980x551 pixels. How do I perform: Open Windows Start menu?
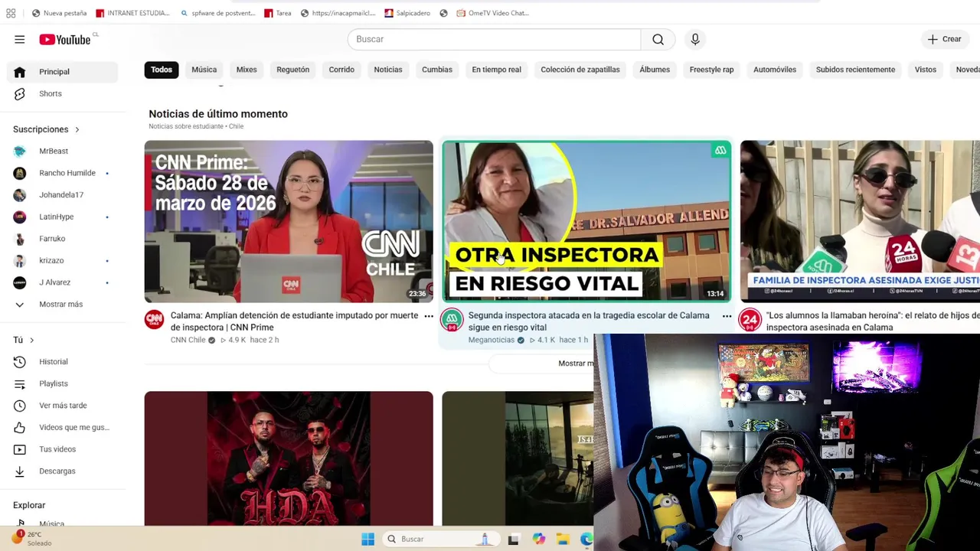(x=367, y=540)
